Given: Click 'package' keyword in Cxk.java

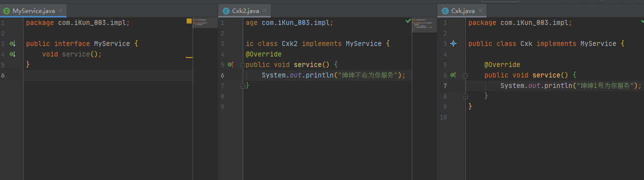Looking at the screenshot, I should (482, 22).
